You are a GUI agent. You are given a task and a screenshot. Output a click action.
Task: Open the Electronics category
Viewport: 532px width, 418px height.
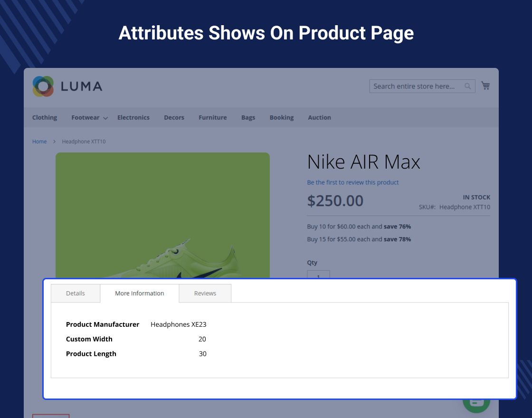(133, 117)
